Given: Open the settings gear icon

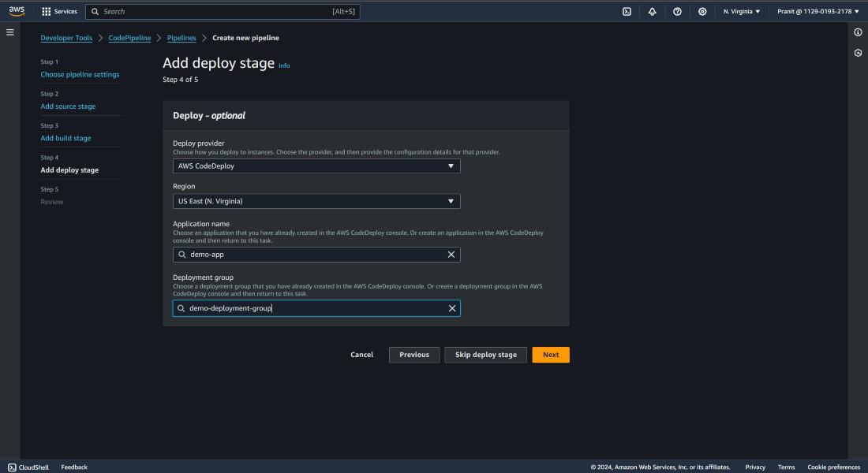Looking at the screenshot, I should (702, 11).
